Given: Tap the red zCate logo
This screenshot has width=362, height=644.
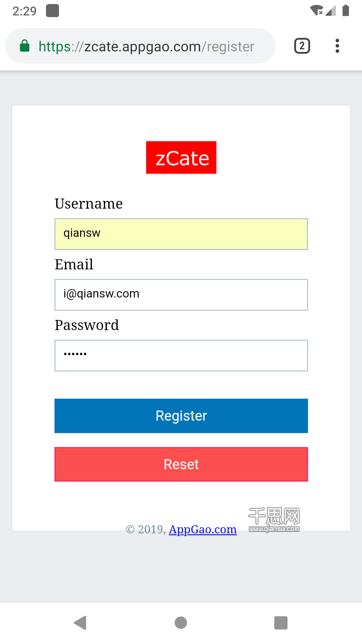Looking at the screenshot, I should 181,158.
